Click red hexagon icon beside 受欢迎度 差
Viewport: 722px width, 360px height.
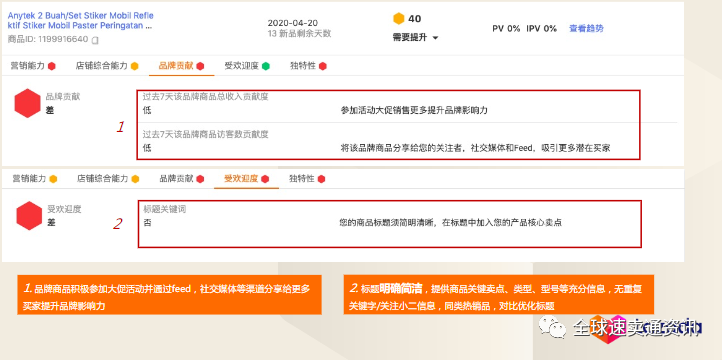(x=29, y=215)
